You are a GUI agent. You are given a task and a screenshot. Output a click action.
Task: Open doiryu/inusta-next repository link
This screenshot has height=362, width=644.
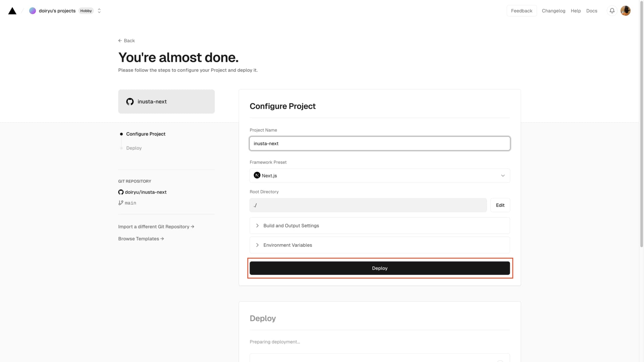click(x=146, y=192)
